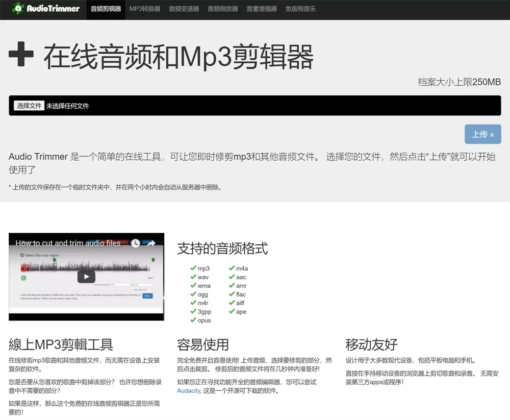This screenshot has height=420, width=510.
Task: Click the green checkmark beside wav
Action: pyautogui.click(x=193, y=277)
